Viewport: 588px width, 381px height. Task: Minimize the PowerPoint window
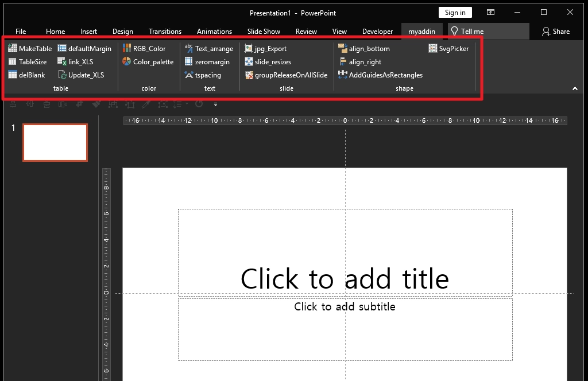tap(517, 13)
